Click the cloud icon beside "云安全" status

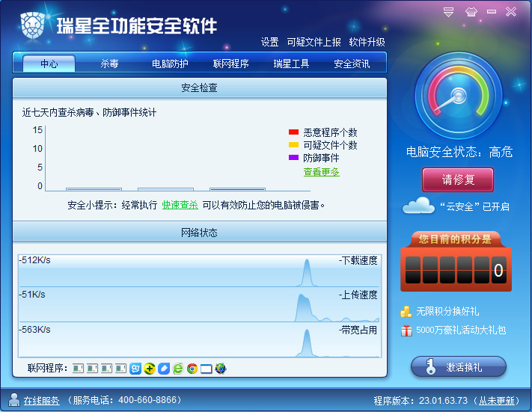[x=418, y=205]
